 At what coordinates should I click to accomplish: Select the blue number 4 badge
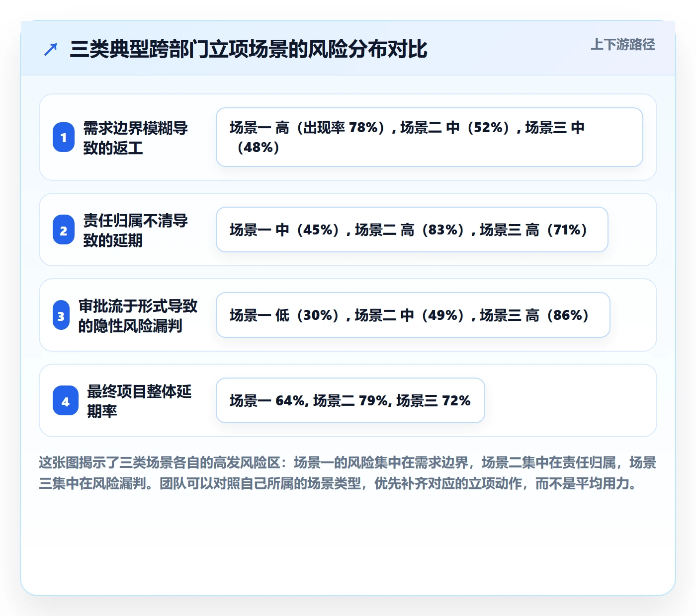click(66, 401)
